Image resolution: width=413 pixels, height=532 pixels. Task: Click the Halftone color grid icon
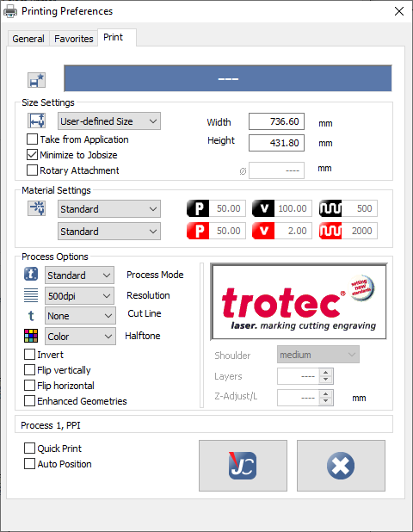[x=31, y=336]
